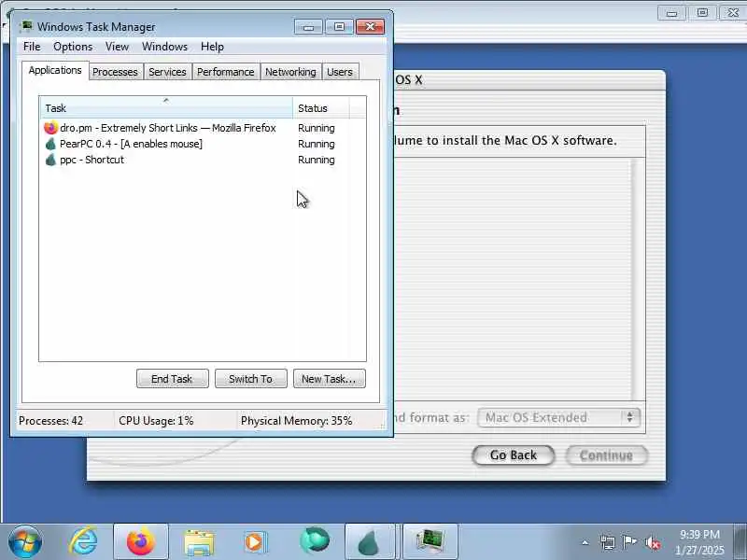Click Physical Memory: 35% status entry
Viewport: 747px width, 560px height.
coord(296,421)
